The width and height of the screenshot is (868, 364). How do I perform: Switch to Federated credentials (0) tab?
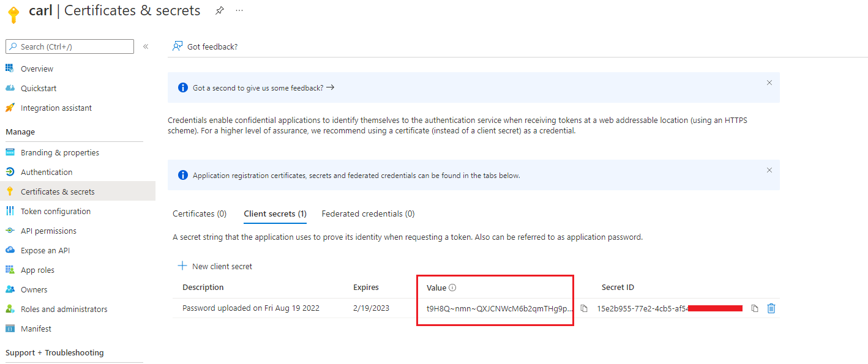pyautogui.click(x=368, y=214)
